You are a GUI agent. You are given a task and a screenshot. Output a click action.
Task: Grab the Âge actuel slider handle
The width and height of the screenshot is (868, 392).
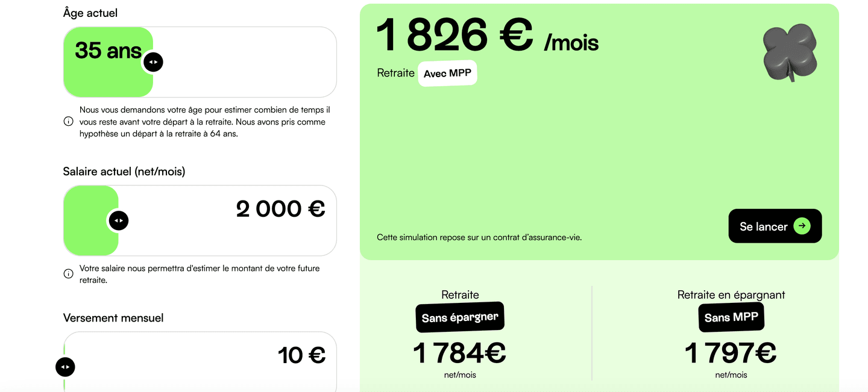tap(153, 62)
